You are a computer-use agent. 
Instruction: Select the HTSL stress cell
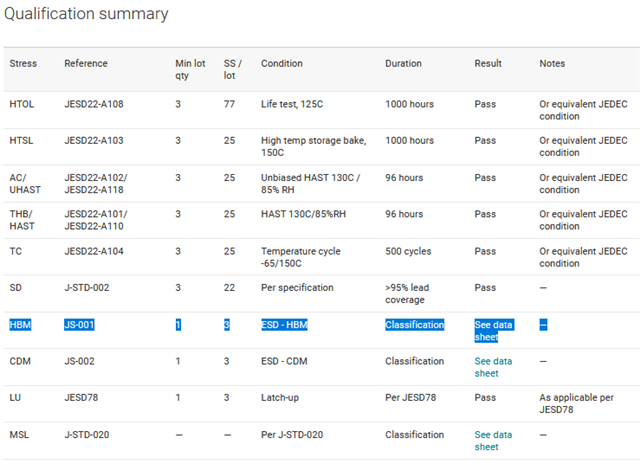click(x=21, y=141)
